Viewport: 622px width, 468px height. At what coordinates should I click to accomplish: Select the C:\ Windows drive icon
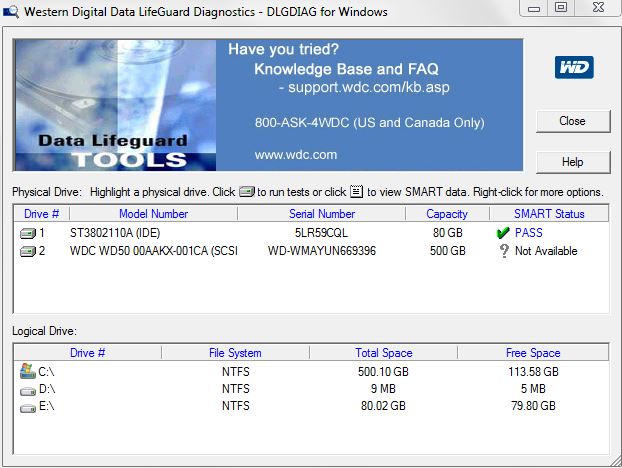(27, 371)
